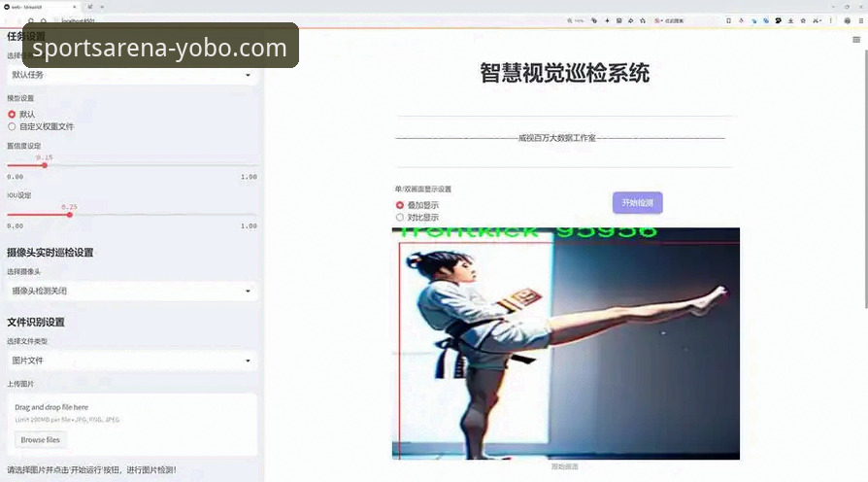Open the 摄像头检测关闭 camera dropdown
The height and width of the screenshot is (482, 868).
coord(132,291)
